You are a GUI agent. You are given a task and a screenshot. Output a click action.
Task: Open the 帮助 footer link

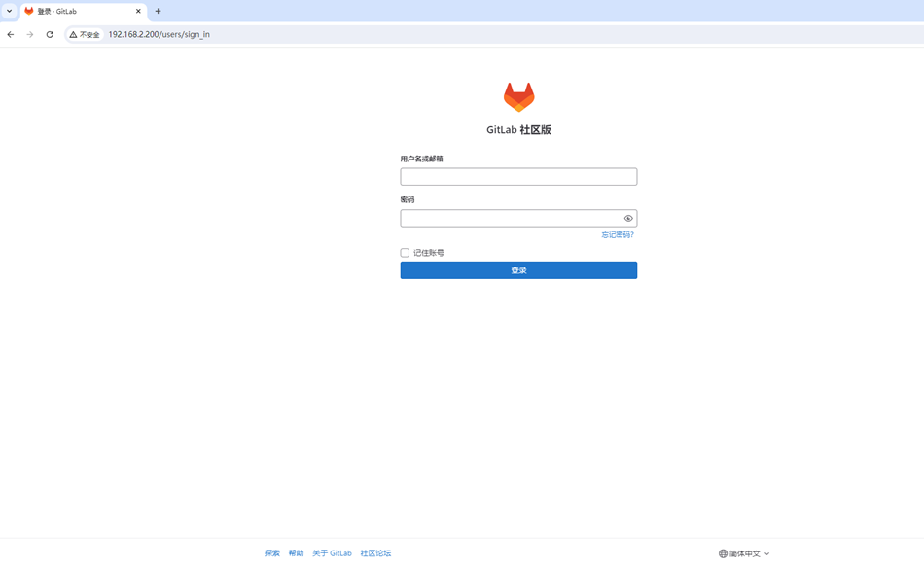point(296,553)
